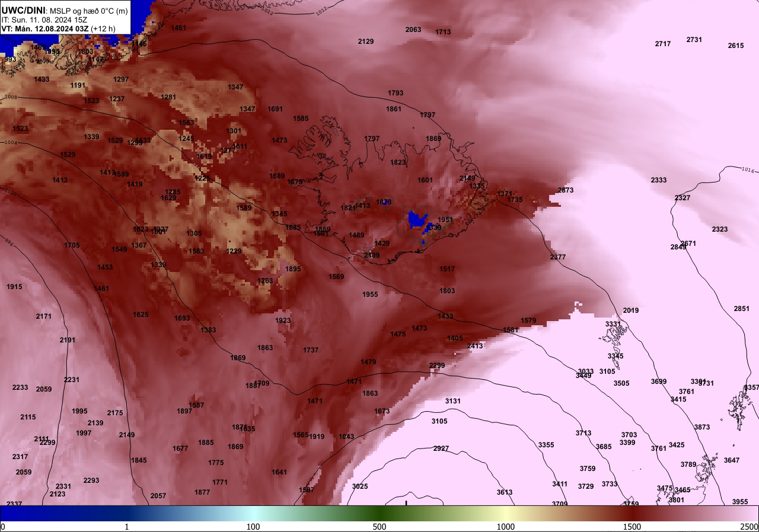The width and height of the screenshot is (759, 532).
Task: Click the '500' label on the color scale
Action: 379,527
